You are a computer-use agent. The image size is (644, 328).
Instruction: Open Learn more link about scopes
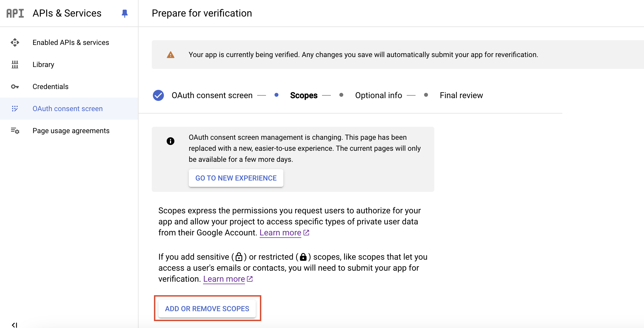point(280,233)
